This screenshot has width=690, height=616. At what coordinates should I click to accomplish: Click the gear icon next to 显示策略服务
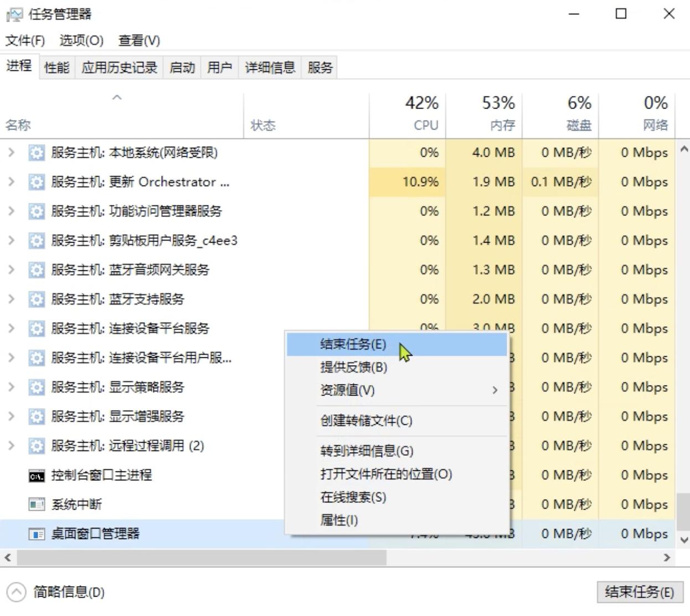coord(37,387)
